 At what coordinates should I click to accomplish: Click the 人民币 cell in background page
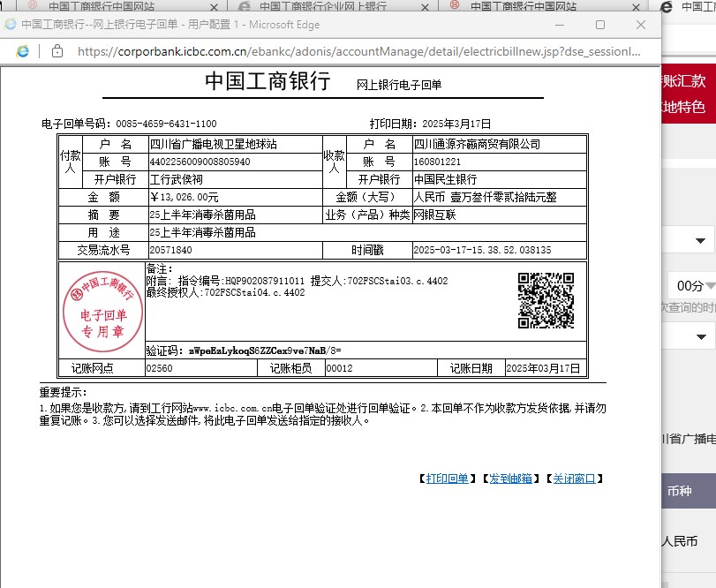pyautogui.click(x=680, y=542)
